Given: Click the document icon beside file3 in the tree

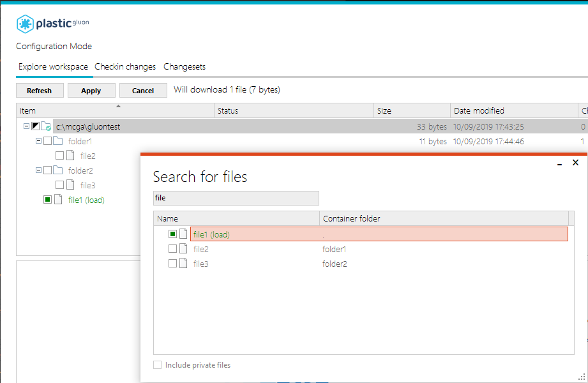Looking at the screenshot, I should pyautogui.click(x=70, y=184).
